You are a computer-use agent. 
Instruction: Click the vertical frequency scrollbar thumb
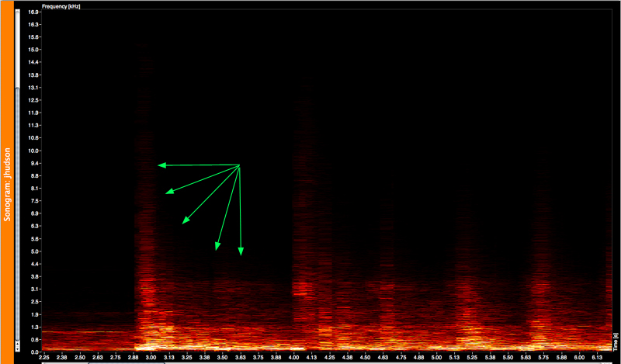click(17, 214)
